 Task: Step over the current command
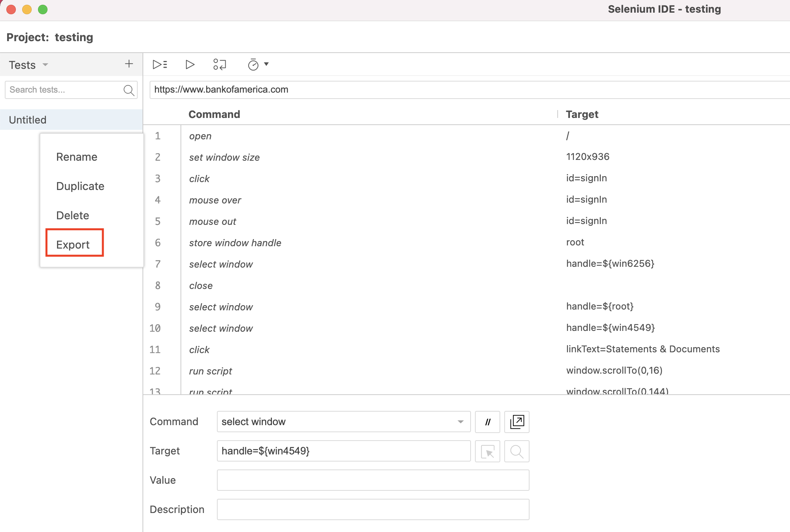[x=219, y=65]
